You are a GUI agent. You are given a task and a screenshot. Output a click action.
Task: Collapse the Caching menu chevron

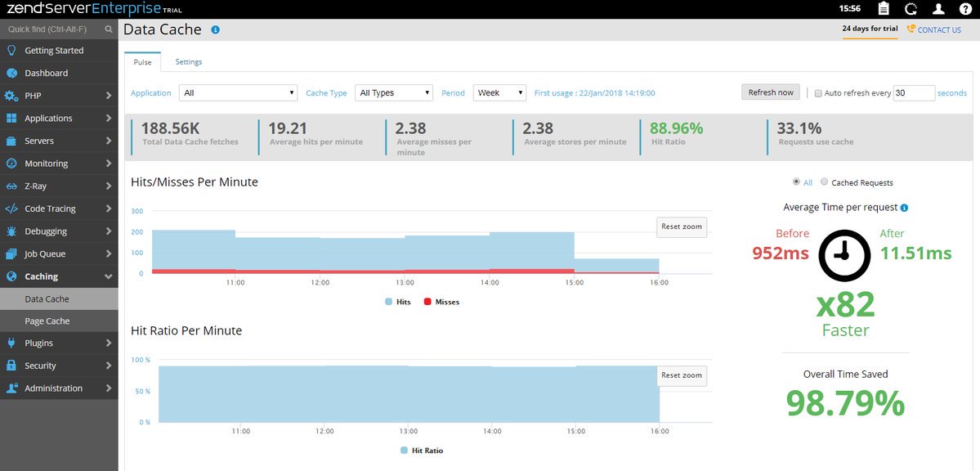point(109,276)
